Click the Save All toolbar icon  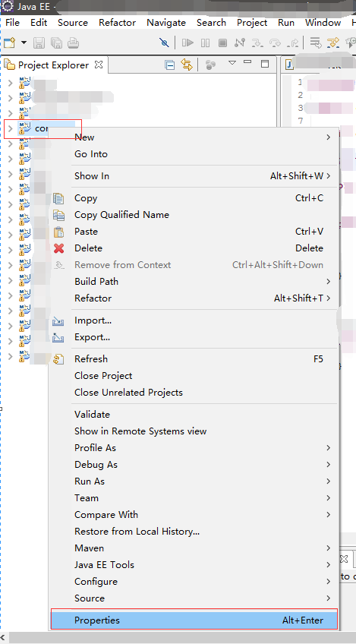pos(56,43)
